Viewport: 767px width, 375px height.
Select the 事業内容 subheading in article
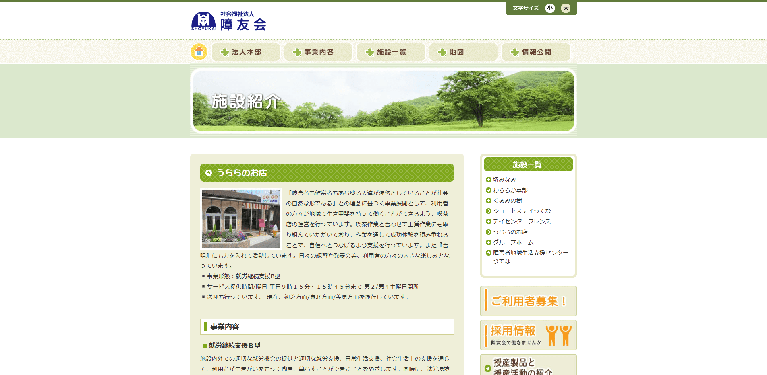[327, 326]
